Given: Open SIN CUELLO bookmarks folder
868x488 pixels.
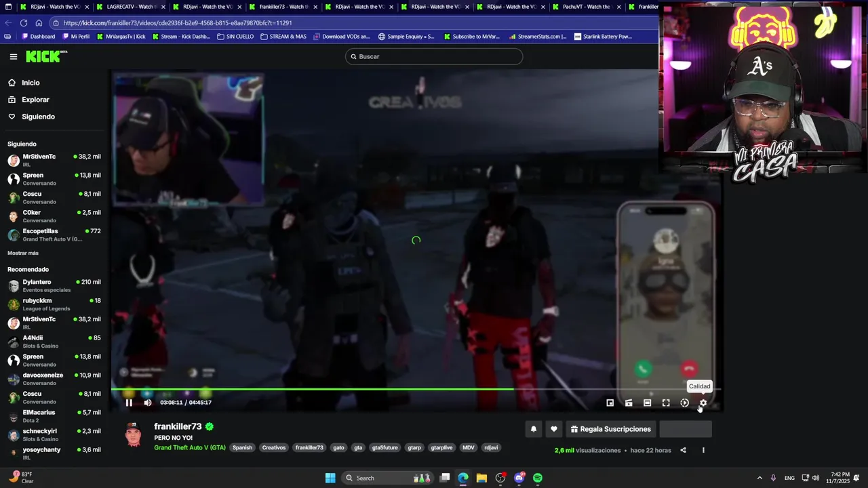Looking at the screenshot, I should point(235,37).
